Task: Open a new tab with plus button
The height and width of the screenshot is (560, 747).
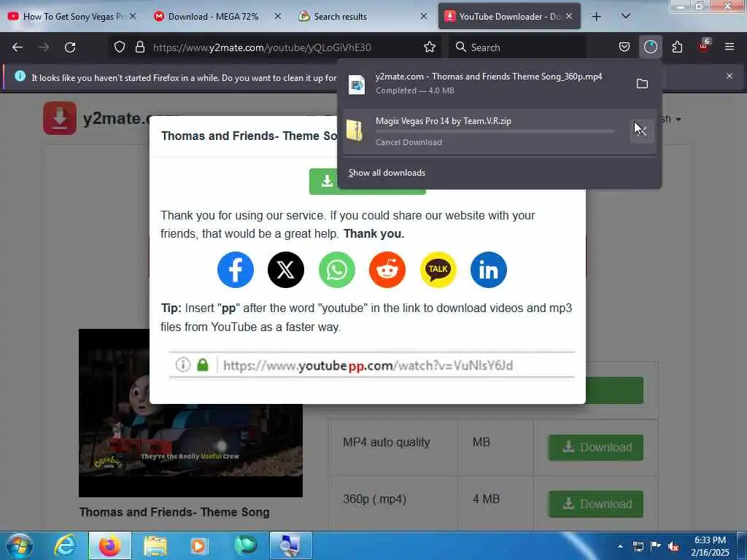Action: click(x=597, y=17)
